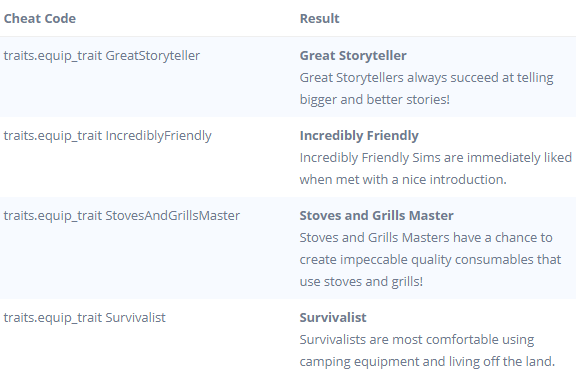Click the Survivalists camping equipment description

(427, 350)
